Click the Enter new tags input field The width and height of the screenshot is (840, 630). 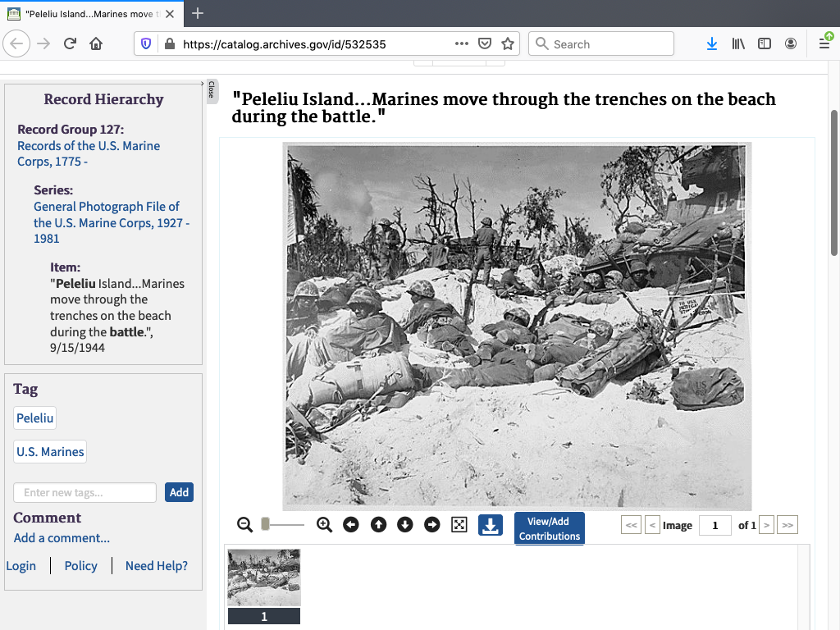coord(84,492)
